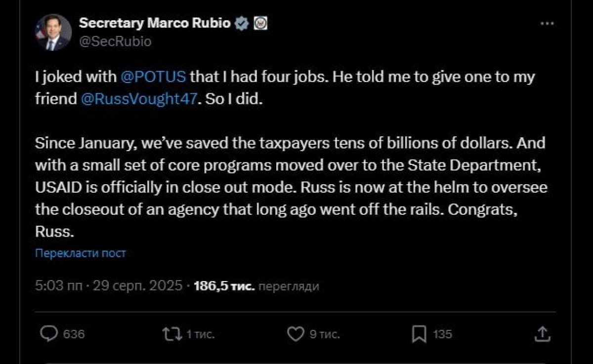Click the reply speech bubble icon
593x364 pixels.
48,334
